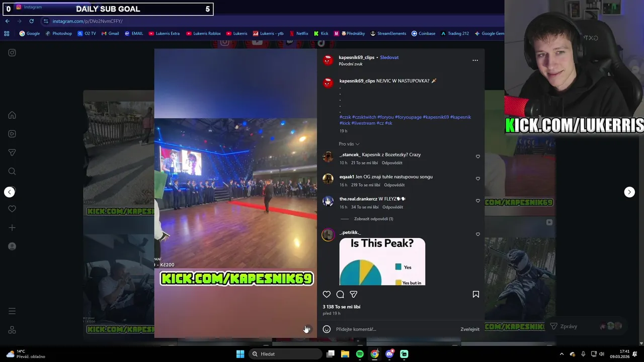
Task: Go to Home feed in Instagram sidebar
Action: coord(12,115)
